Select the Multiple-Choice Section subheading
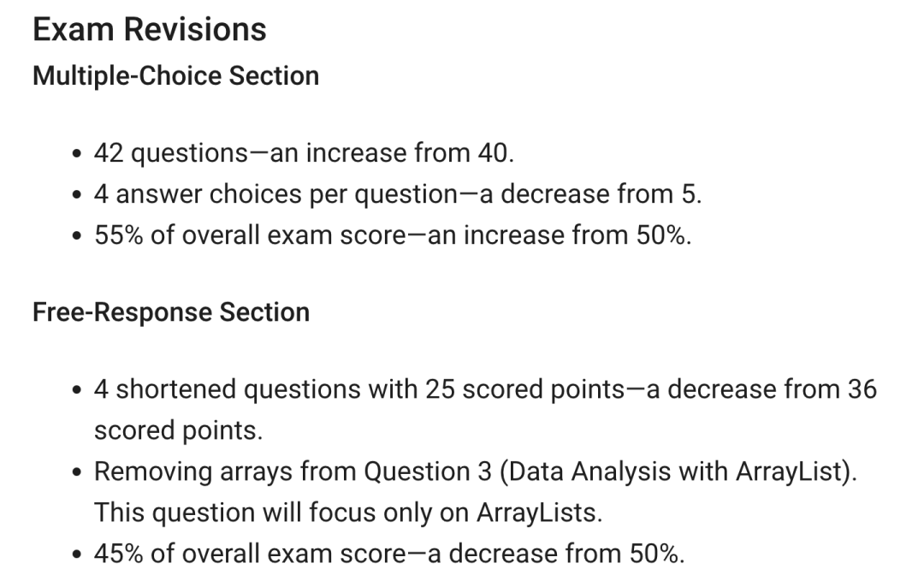924x587 pixels. [175, 76]
